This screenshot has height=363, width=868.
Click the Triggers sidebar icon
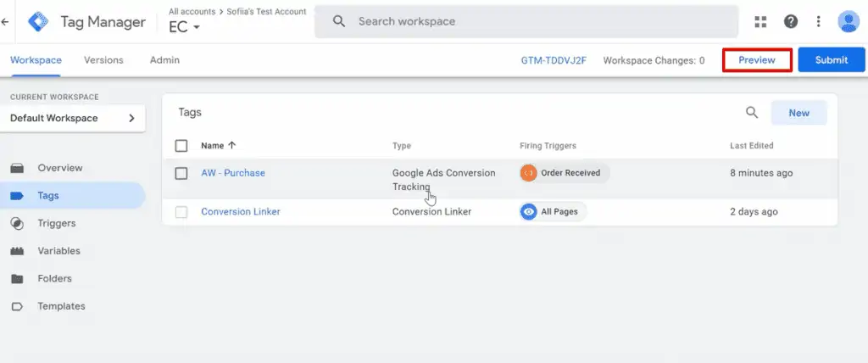click(x=17, y=223)
